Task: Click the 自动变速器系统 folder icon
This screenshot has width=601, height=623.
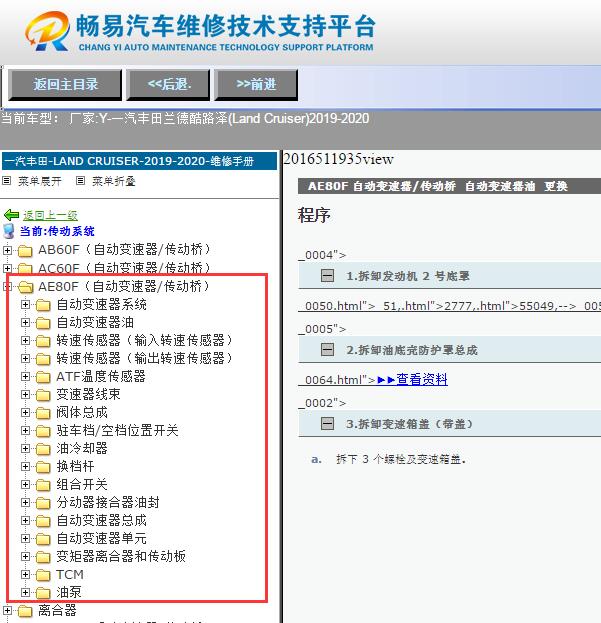Action: click(43, 305)
